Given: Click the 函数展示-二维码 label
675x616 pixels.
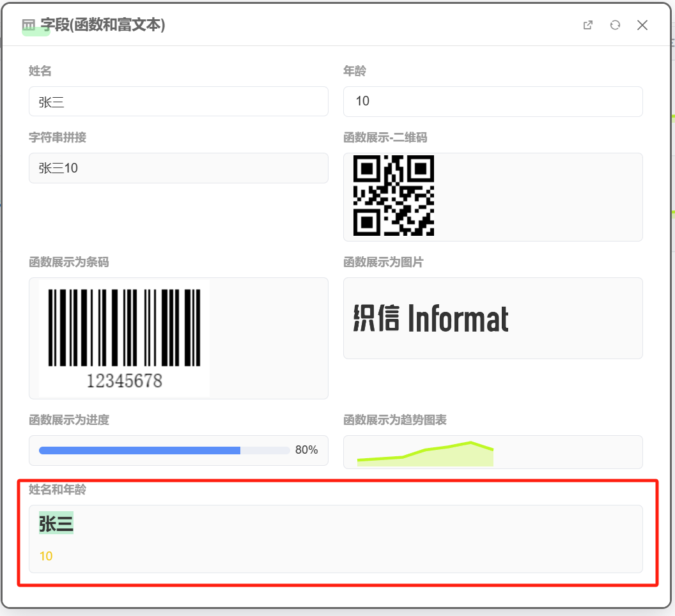Looking at the screenshot, I should [385, 137].
